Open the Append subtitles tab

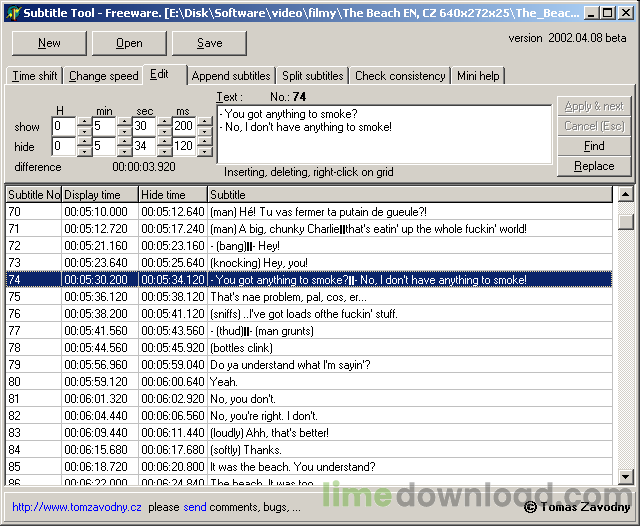point(230,76)
